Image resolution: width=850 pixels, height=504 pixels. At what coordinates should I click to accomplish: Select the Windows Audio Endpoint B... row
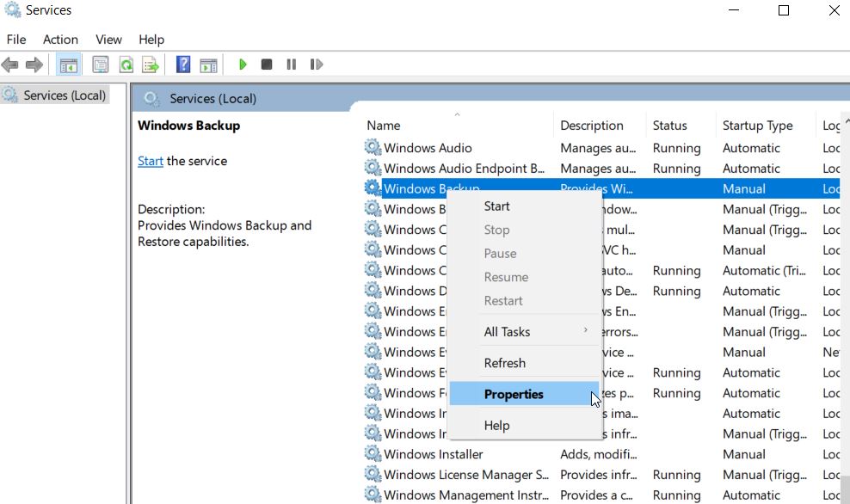[x=601, y=169]
